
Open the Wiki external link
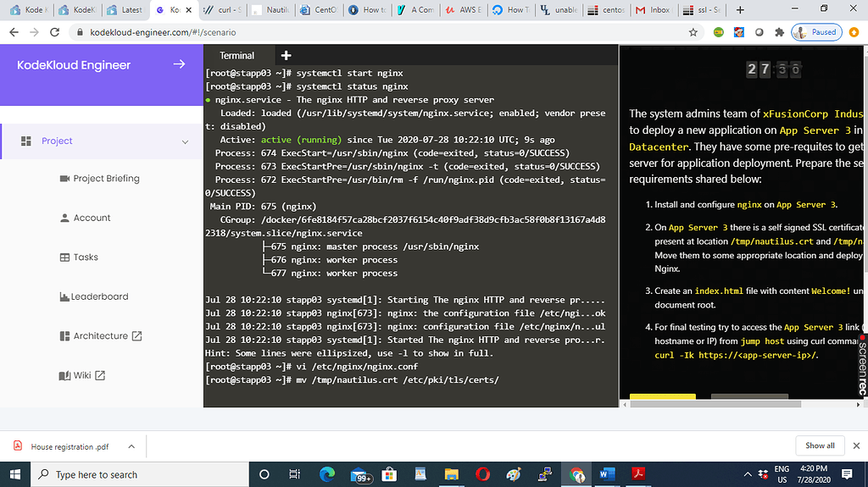click(x=88, y=375)
